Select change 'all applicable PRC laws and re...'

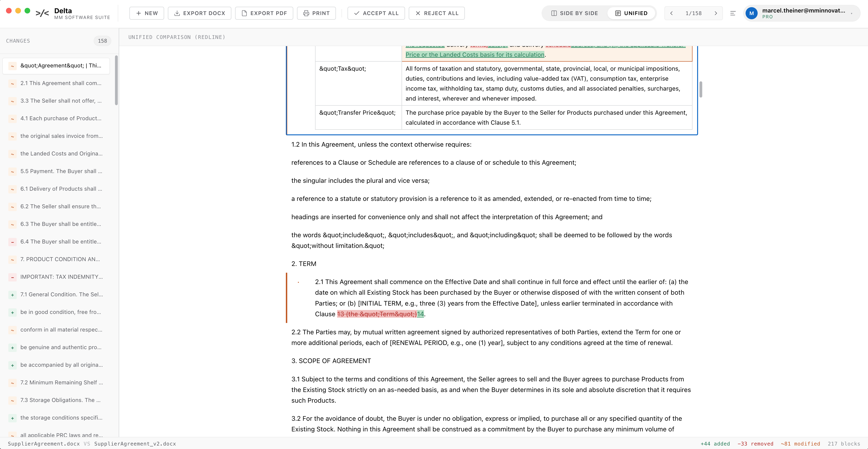point(56,435)
